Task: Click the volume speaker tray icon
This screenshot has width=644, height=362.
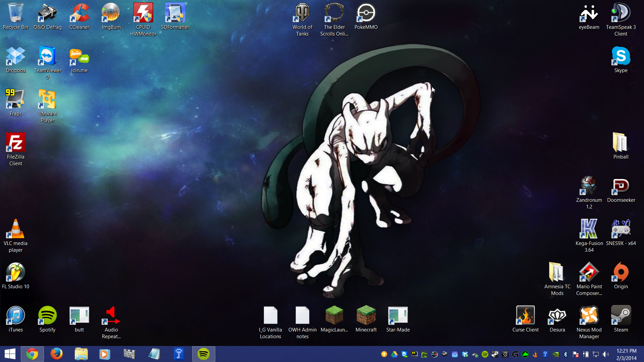Action: click(x=606, y=354)
